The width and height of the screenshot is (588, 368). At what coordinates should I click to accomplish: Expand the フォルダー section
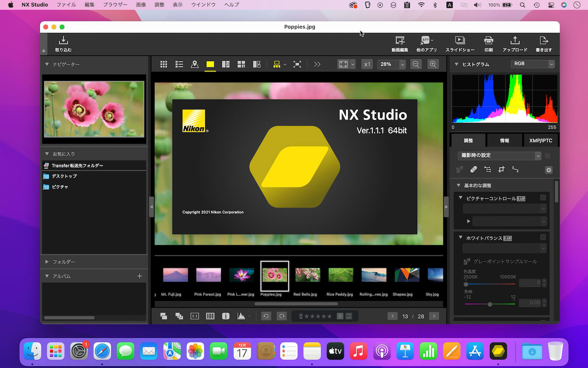pyautogui.click(x=47, y=262)
